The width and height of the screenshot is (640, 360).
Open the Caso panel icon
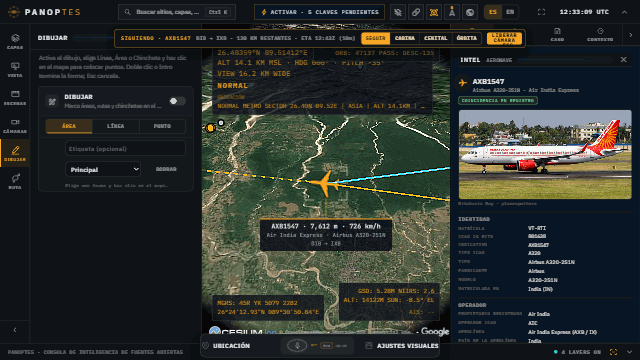(x=557, y=35)
